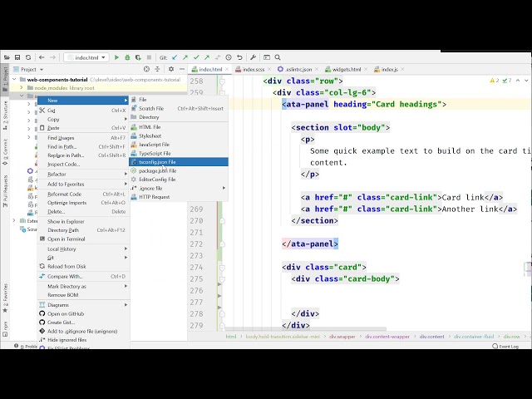Choose Paste from the context menu
This screenshot has width=532, height=399.
click(x=83, y=128)
